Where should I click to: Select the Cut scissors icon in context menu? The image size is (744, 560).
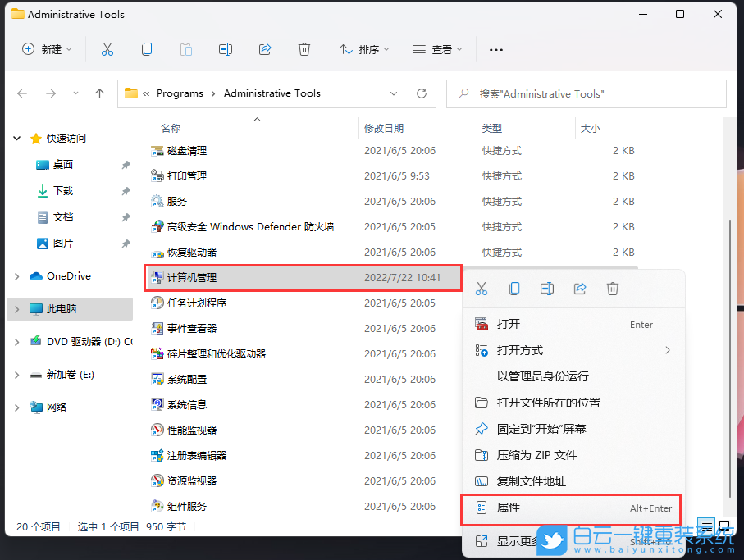coord(482,289)
